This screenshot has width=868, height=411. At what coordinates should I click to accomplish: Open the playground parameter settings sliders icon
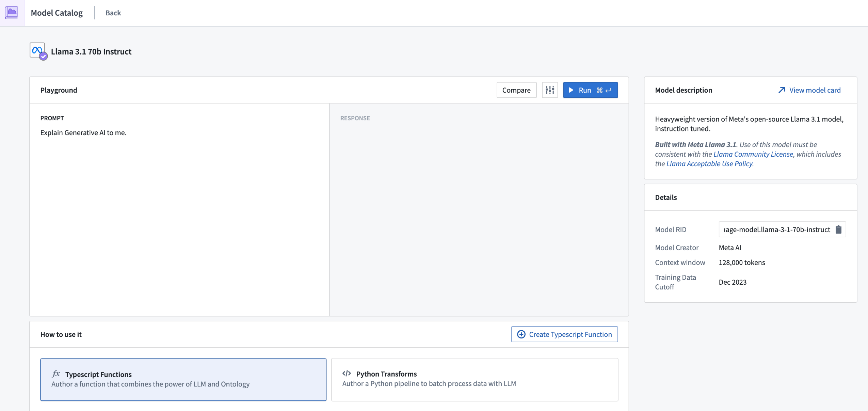coord(549,90)
